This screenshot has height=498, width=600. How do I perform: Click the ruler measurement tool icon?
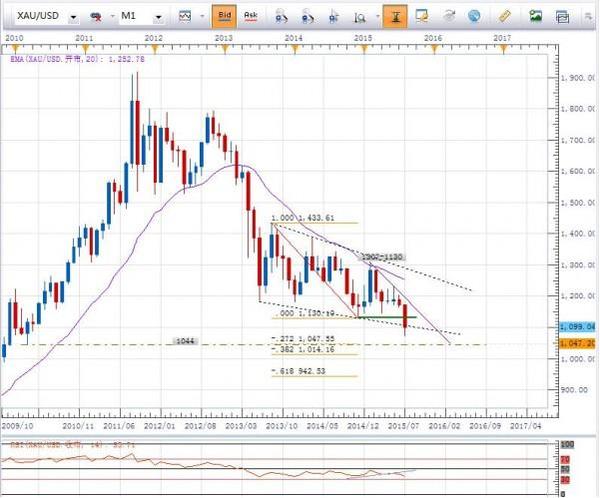pos(506,17)
